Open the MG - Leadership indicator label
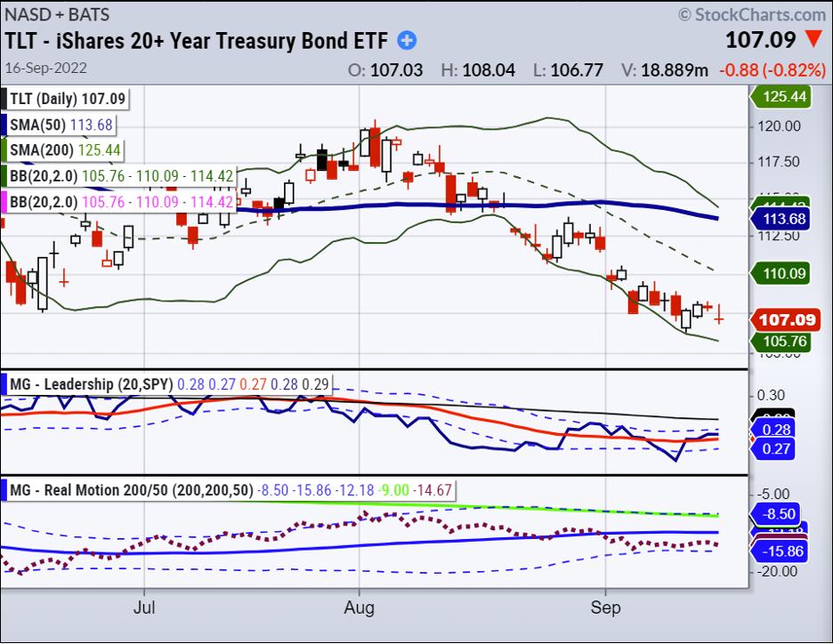 coord(89,384)
